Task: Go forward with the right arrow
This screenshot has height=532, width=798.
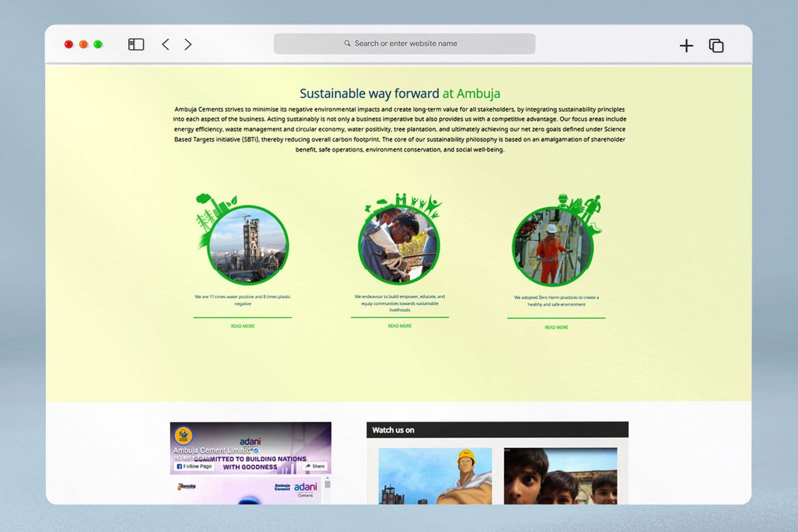Action: 188,44
